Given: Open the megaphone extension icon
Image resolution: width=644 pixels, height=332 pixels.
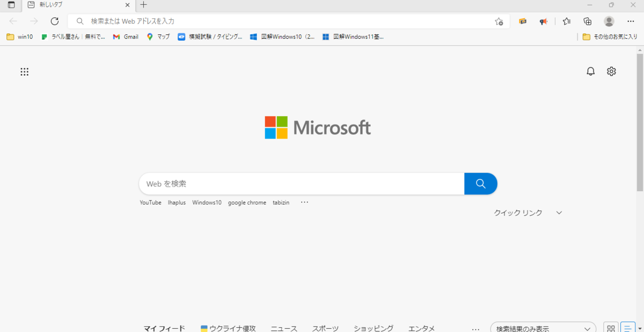Looking at the screenshot, I should click(544, 21).
